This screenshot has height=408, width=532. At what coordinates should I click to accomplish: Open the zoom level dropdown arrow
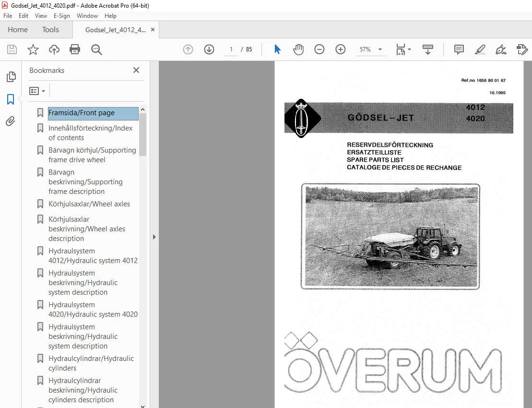380,49
